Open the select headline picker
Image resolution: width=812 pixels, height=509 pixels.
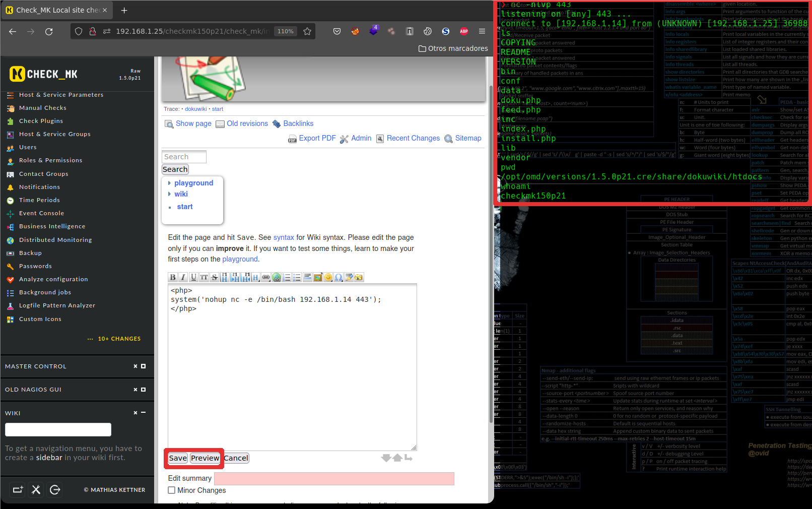click(x=255, y=277)
